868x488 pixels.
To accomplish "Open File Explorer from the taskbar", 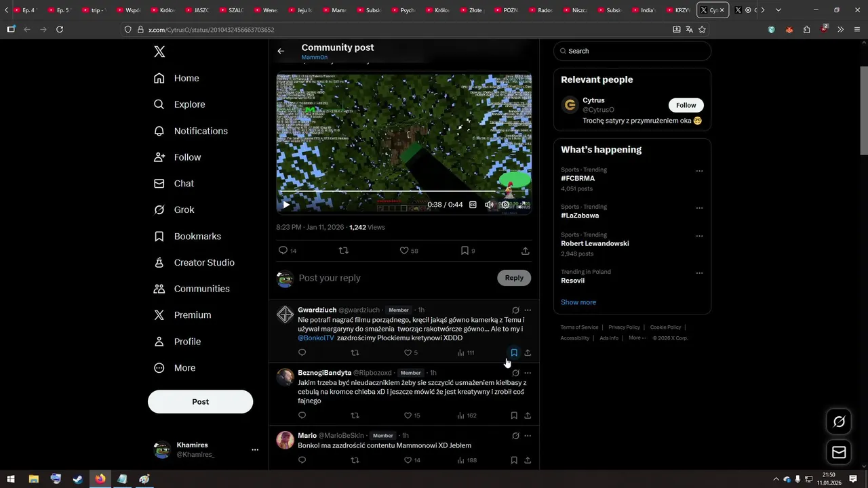I will [x=33, y=479].
